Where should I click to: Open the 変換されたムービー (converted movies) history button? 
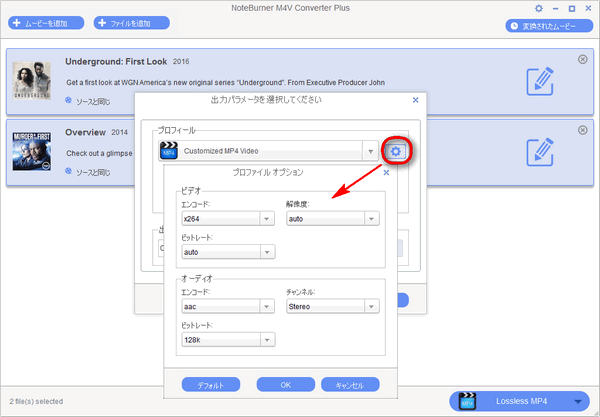tap(549, 26)
